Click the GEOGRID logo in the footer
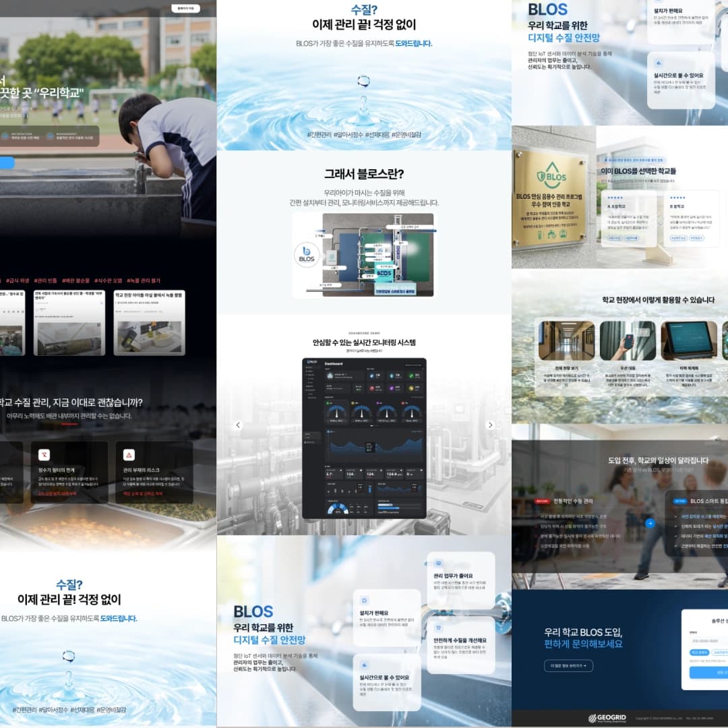Screen dimensions: 728x728 (607, 718)
